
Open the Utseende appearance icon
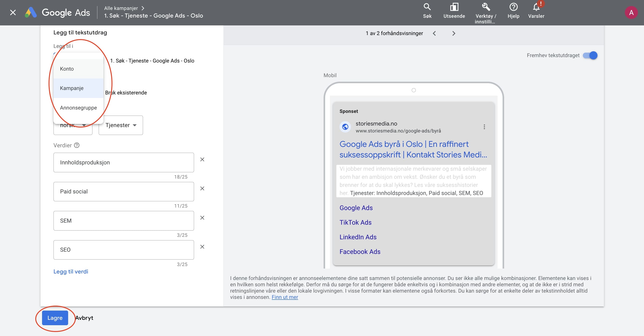pos(454,7)
